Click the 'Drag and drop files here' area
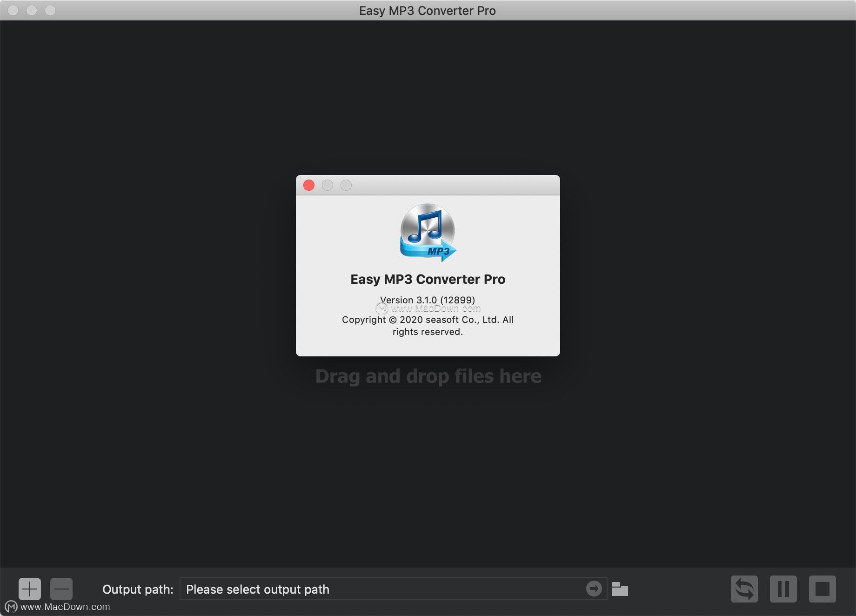The height and width of the screenshot is (616, 856). [x=428, y=376]
